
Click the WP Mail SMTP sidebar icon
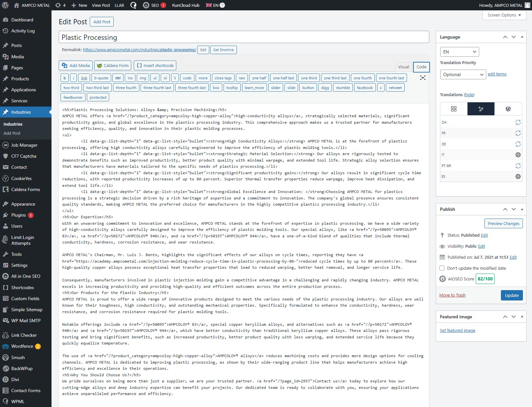point(6,321)
